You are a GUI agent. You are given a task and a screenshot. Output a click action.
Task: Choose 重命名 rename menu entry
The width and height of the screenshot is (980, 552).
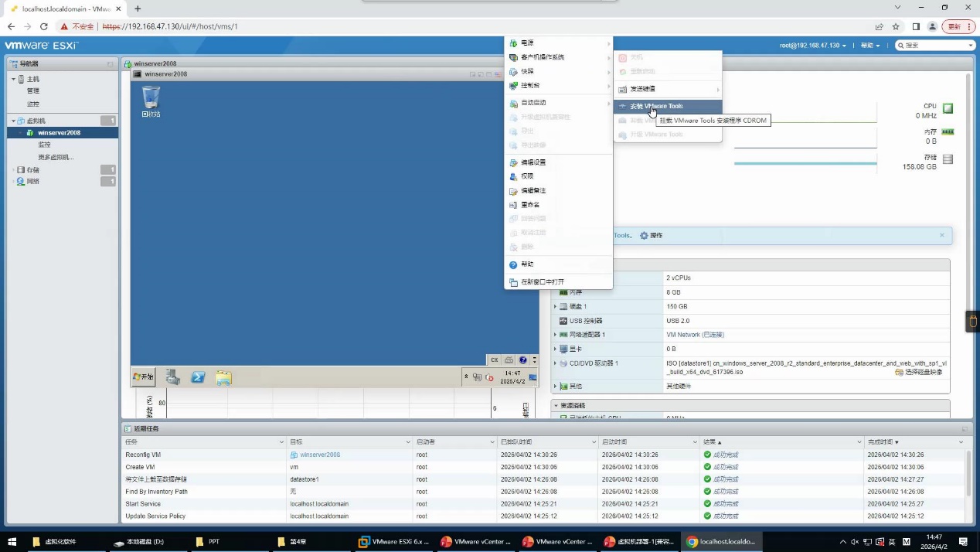558,205
